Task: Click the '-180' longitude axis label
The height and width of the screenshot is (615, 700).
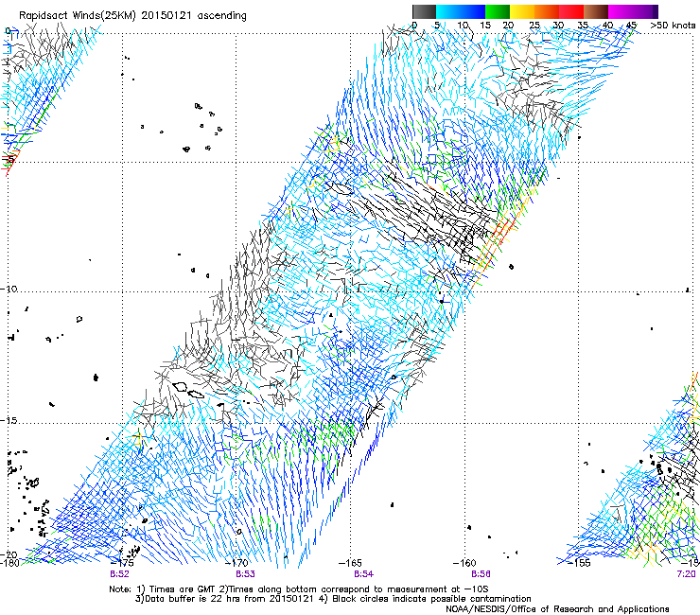Action: click(x=9, y=563)
